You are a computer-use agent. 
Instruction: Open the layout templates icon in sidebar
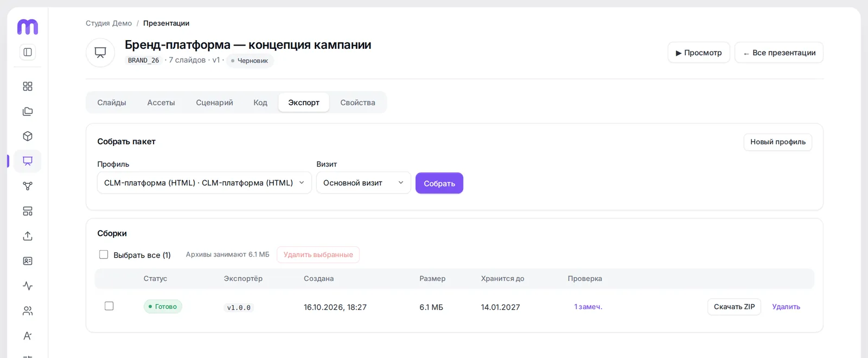[28, 211]
